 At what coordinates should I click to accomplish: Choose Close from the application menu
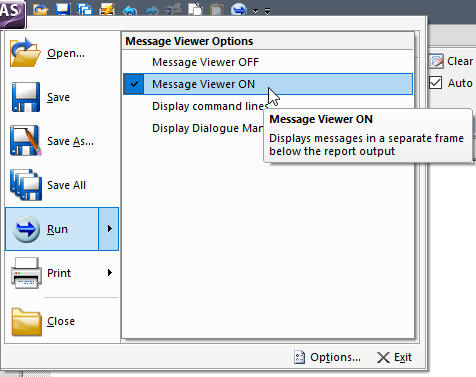coord(62,321)
